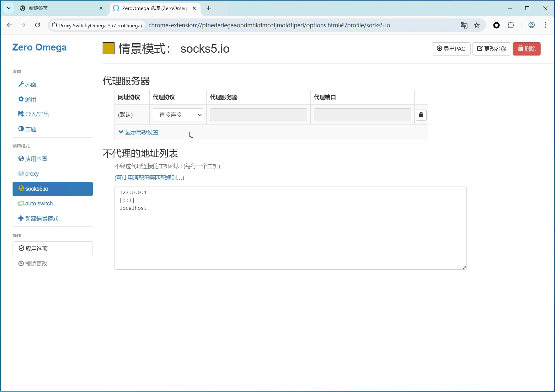Switch to the ZeroOmega 选项 tab
555x392 pixels.
pyautogui.click(x=154, y=8)
